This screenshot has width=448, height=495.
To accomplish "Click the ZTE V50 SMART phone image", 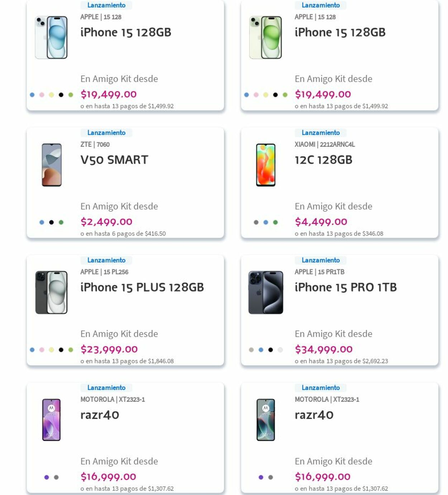I will tap(51, 164).
